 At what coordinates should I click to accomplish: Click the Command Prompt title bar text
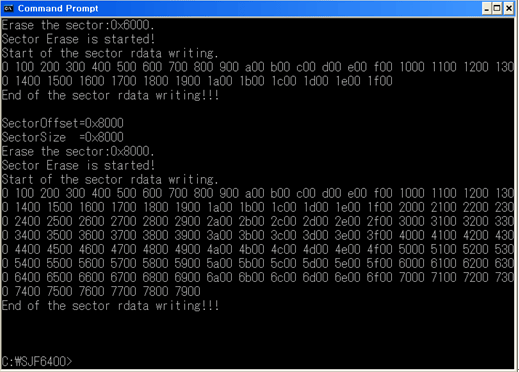58,8
